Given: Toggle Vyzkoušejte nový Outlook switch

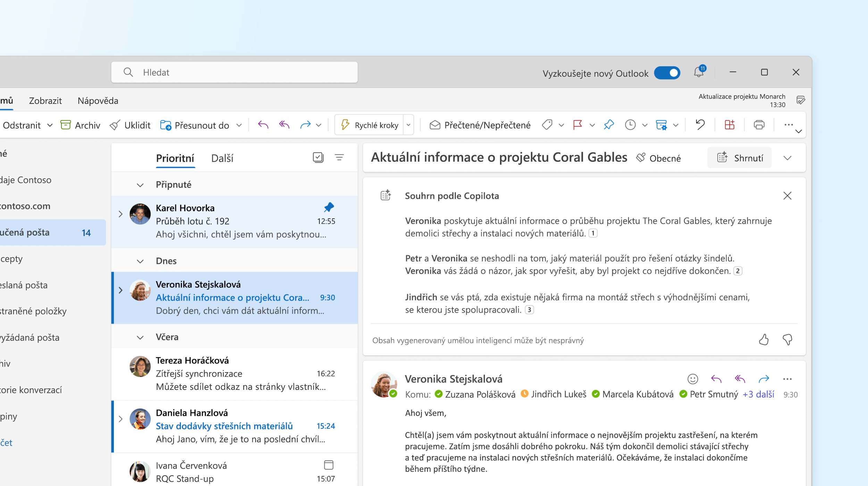Looking at the screenshot, I should (x=667, y=73).
